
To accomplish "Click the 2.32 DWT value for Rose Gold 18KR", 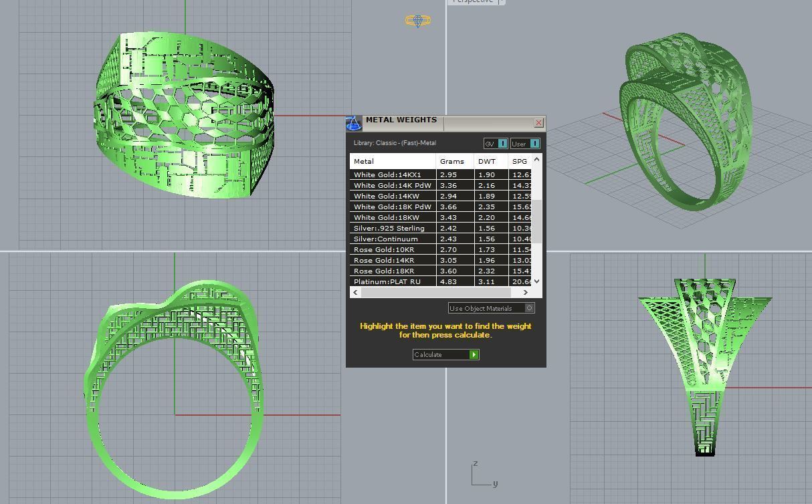I will [x=487, y=271].
